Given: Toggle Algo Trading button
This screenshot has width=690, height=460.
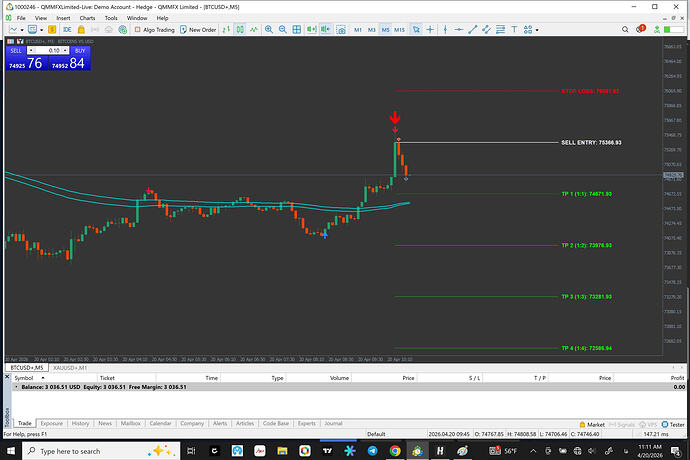Looking at the screenshot, I should click(154, 29).
